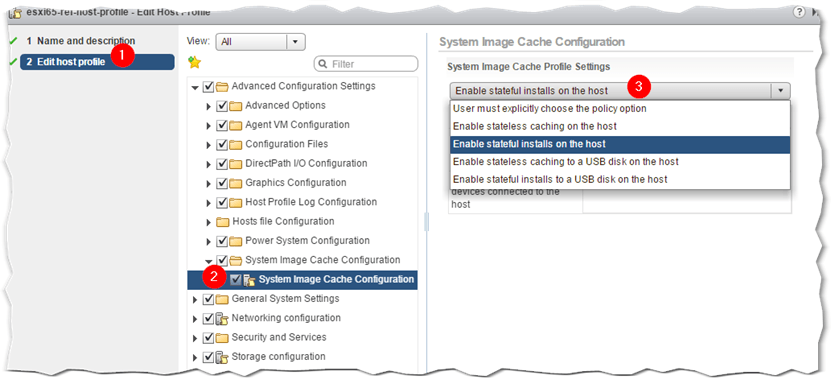This screenshot has height=384, width=831.
Task: Disable the DirectPath I/O Configuration checkbox
Action: click(x=223, y=164)
